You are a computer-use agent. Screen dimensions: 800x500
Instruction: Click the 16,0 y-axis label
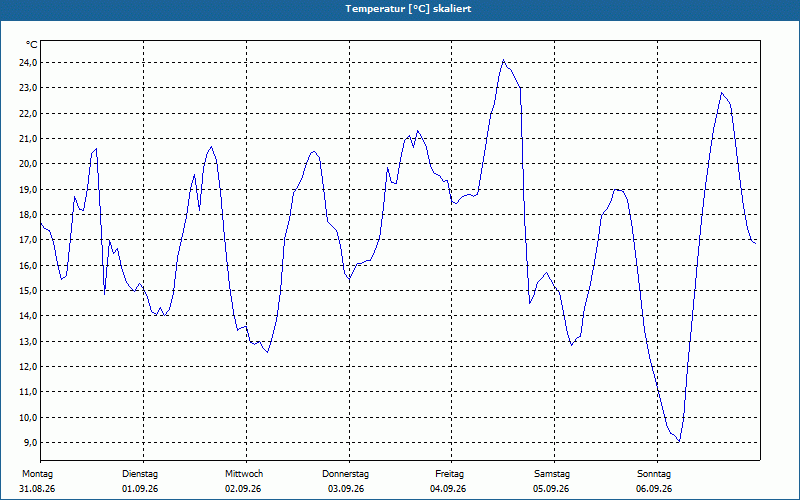[x=28, y=265]
